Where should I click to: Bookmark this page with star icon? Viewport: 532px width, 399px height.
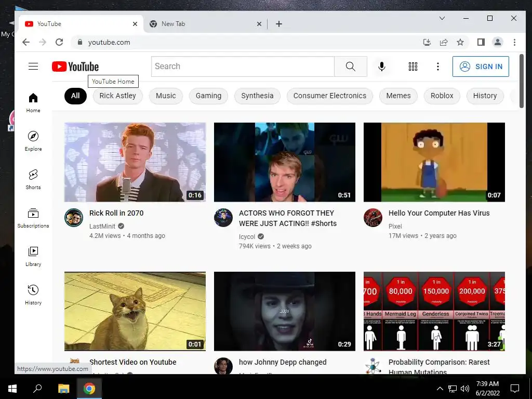pos(460,42)
